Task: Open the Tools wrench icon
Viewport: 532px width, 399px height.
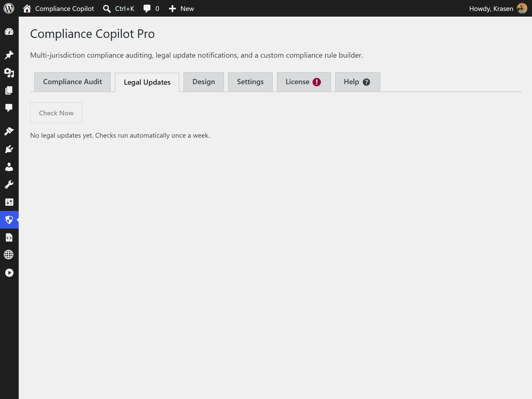Action: [9, 184]
